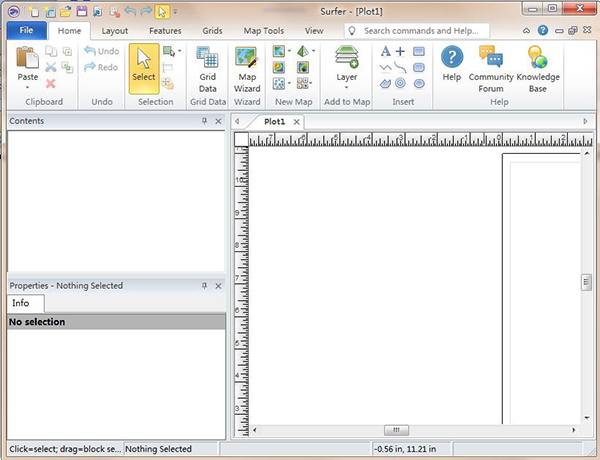This screenshot has width=600, height=460.
Task: Select the Info tab in Properties
Action: click(21, 303)
